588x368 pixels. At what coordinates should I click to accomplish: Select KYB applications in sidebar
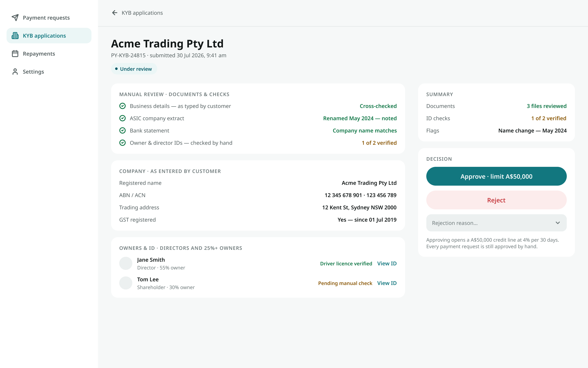coord(49,36)
